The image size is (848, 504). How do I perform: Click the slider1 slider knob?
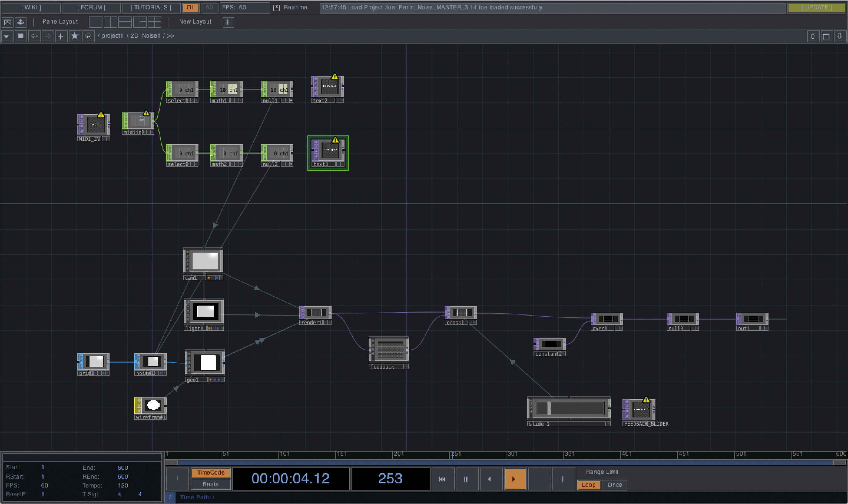pyautogui.click(x=549, y=408)
